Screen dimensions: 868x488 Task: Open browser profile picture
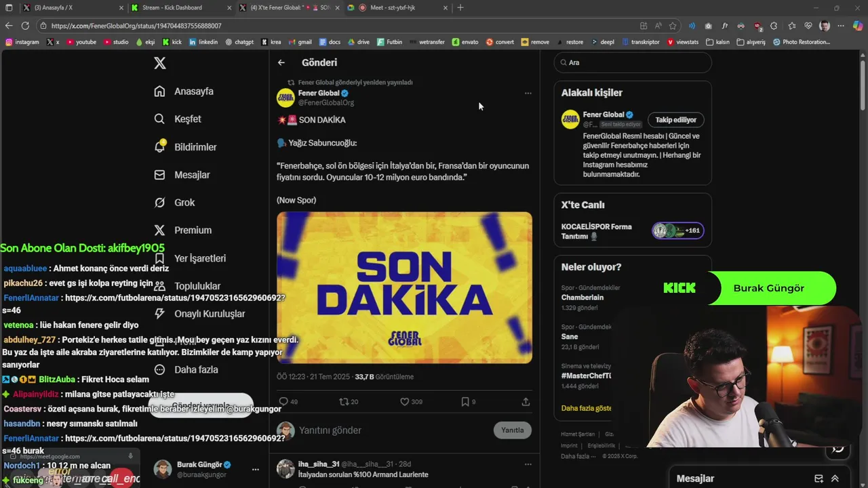point(825,26)
